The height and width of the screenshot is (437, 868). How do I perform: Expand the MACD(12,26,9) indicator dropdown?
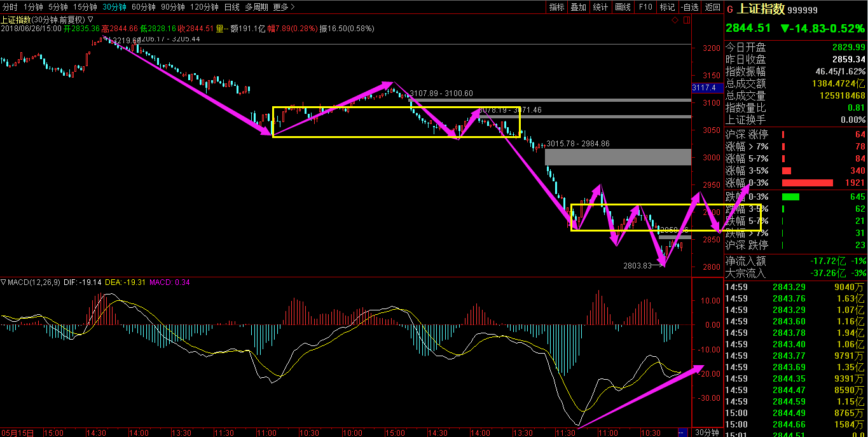pos(4,282)
